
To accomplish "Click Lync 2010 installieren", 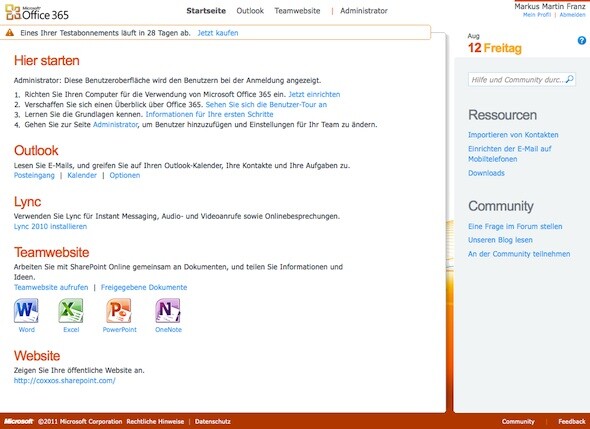I will pyautogui.click(x=50, y=227).
